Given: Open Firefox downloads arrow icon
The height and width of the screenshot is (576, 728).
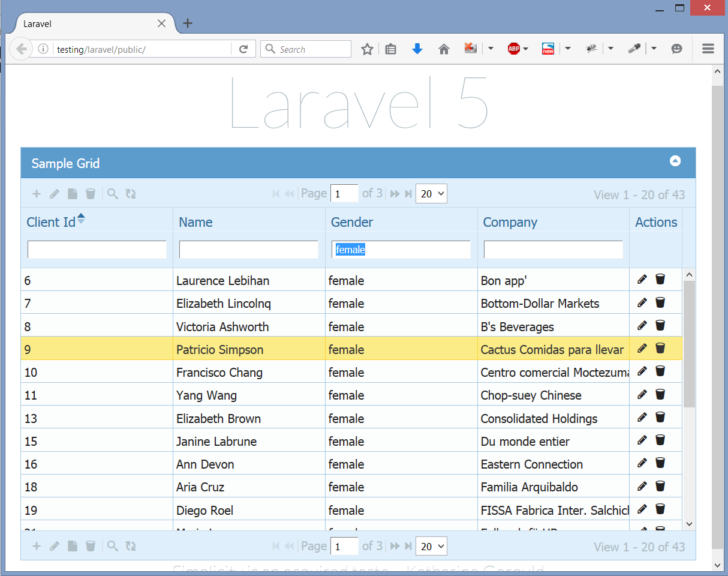Looking at the screenshot, I should click(417, 49).
